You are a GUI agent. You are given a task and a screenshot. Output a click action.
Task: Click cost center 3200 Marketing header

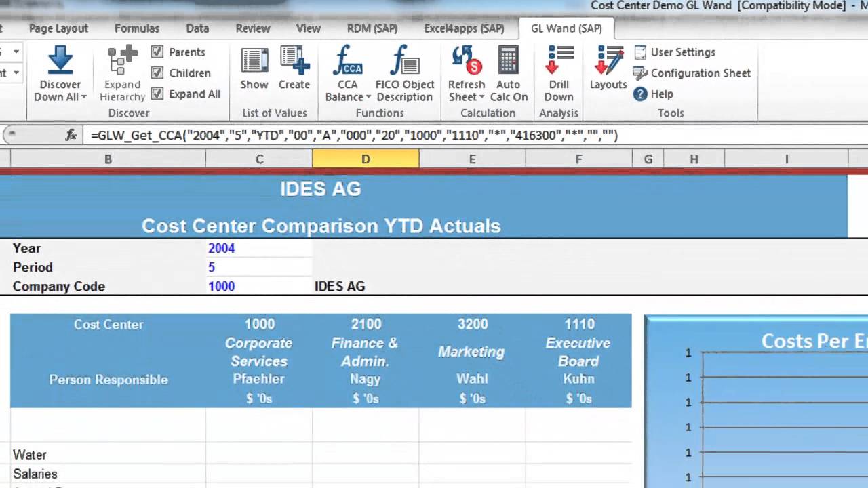click(472, 343)
